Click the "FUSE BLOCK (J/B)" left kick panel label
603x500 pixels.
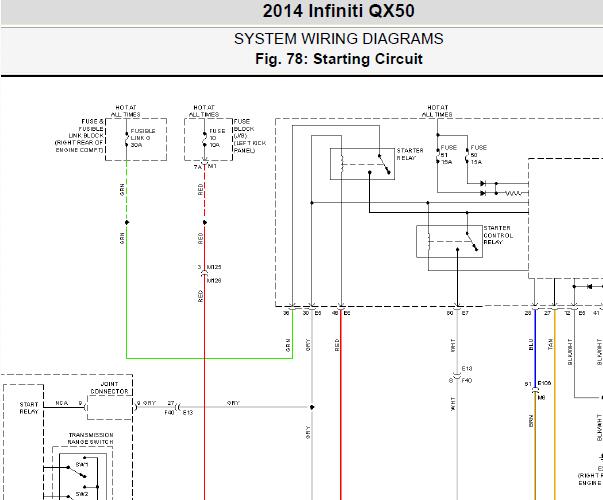pos(250,136)
